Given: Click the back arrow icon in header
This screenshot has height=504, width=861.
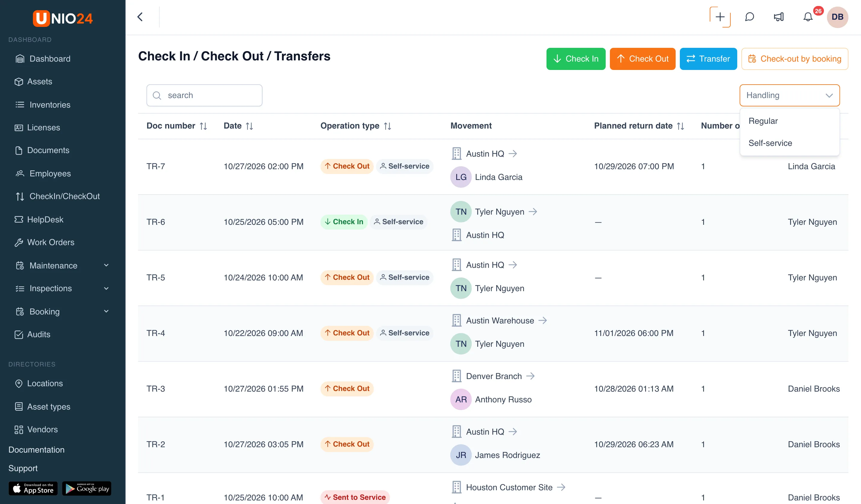Looking at the screenshot, I should pyautogui.click(x=140, y=17).
